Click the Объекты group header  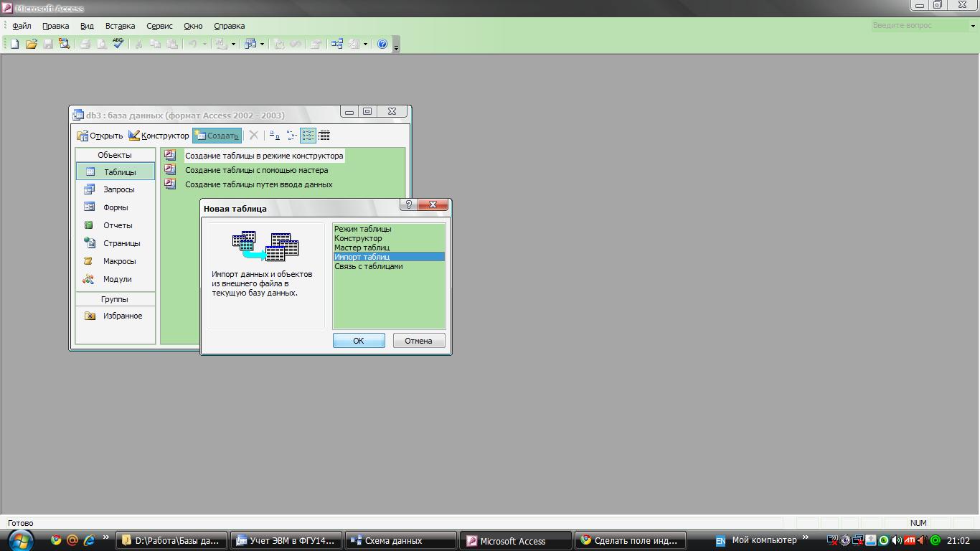pos(115,155)
